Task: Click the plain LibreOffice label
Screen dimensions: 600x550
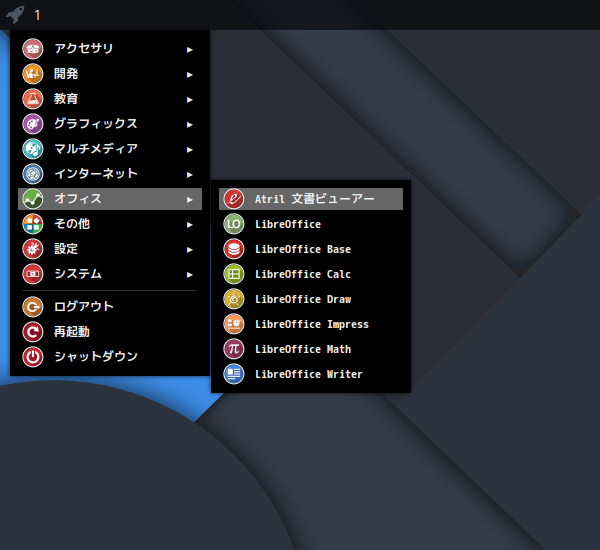Action: point(288,224)
